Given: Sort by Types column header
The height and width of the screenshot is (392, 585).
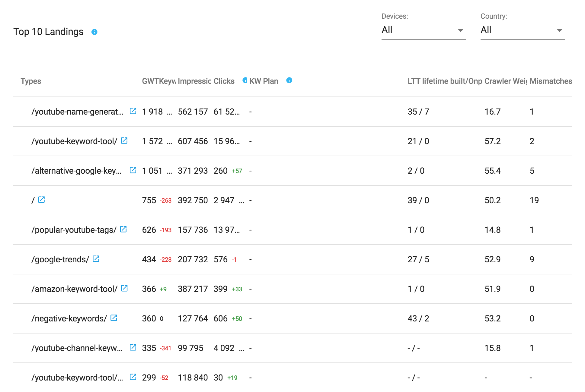Looking at the screenshot, I should point(31,81).
